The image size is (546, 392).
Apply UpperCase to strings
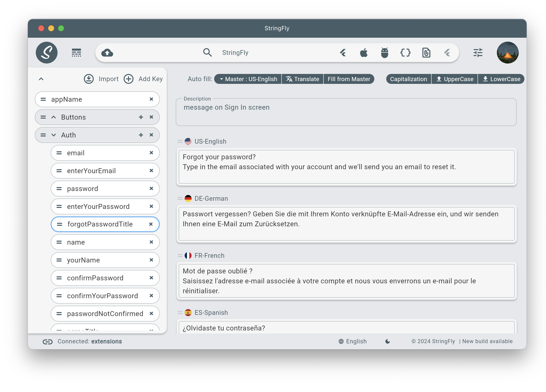(455, 79)
